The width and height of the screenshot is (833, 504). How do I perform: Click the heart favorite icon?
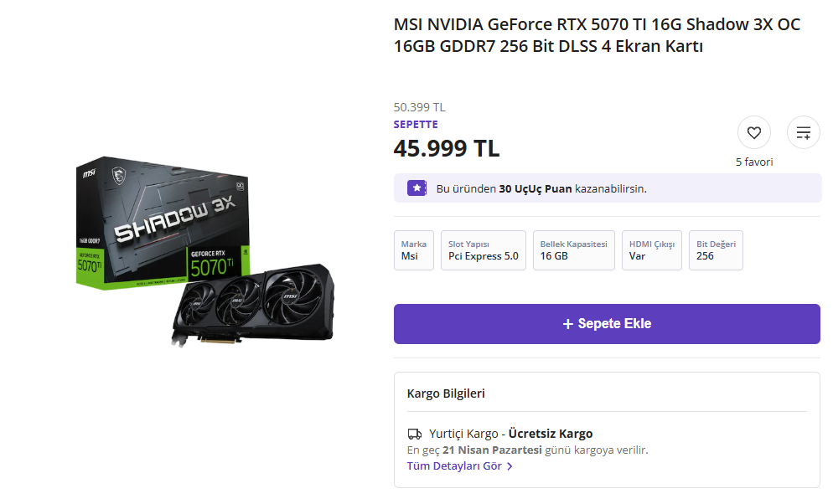tap(753, 132)
